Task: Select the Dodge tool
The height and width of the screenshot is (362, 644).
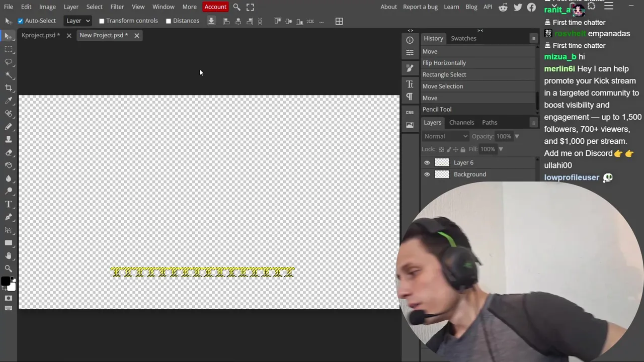Action: coord(9,191)
